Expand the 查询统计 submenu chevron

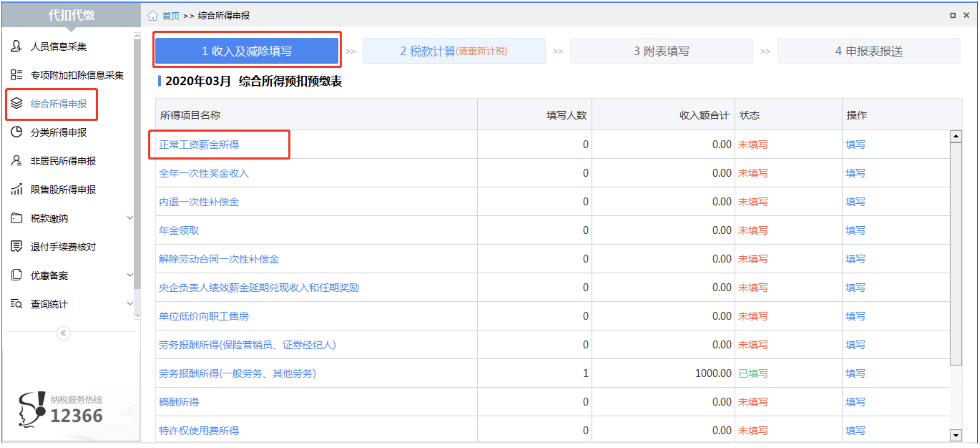click(x=130, y=303)
